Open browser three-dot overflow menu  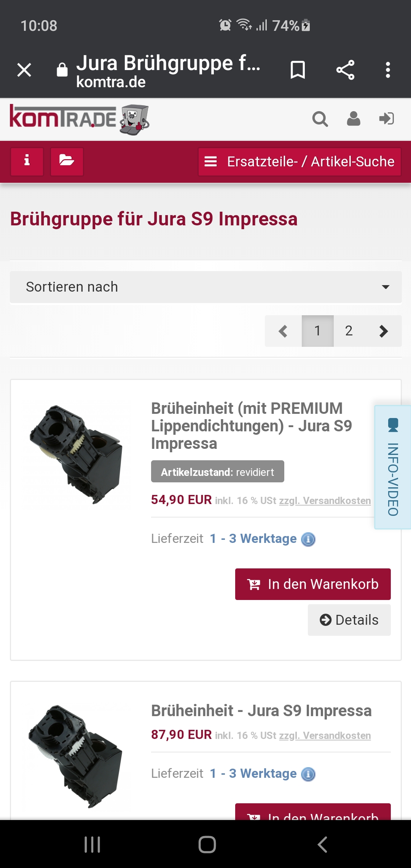point(388,70)
